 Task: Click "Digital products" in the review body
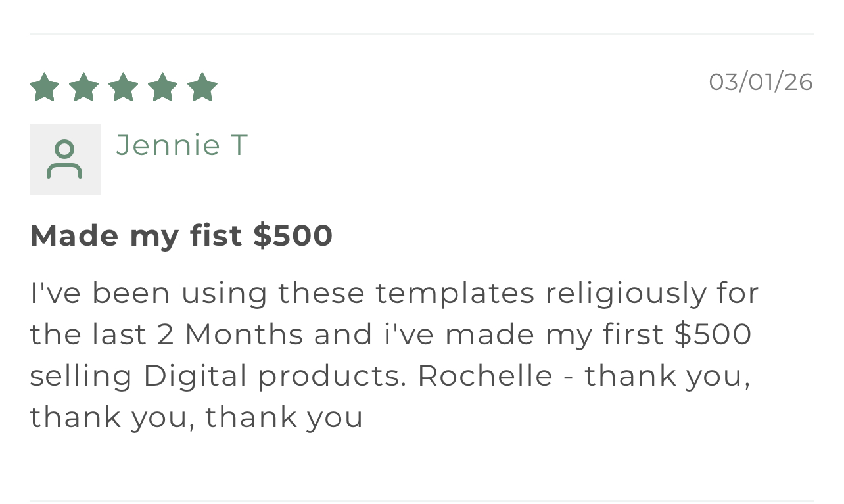[274, 376]
